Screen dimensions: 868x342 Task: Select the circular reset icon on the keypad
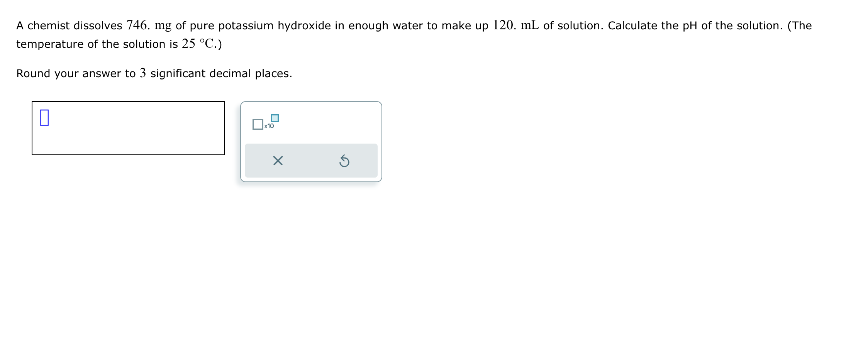click(x=344, y=161)
